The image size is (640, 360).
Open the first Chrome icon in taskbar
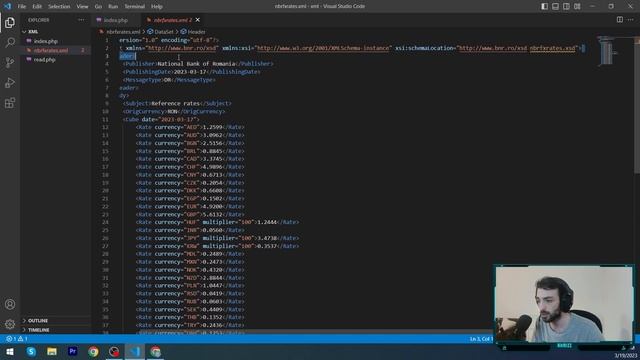pos(93,351)
